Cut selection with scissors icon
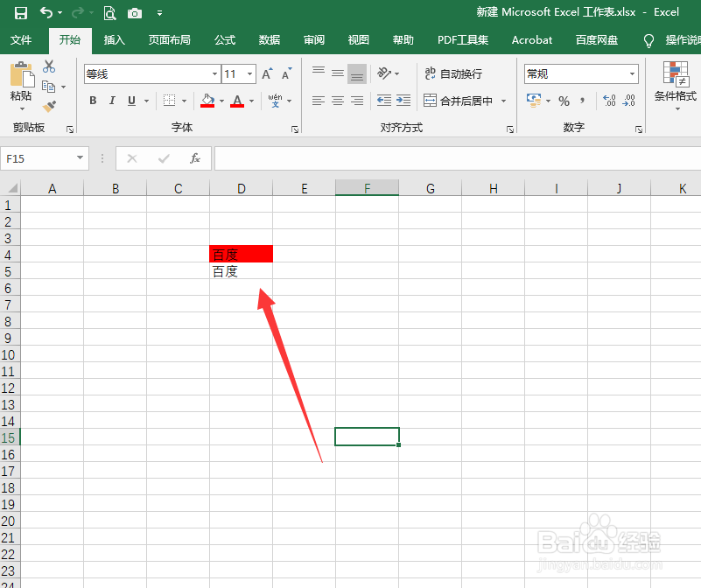This screenshot has width=701, height=588. pyautogui.click(x=49, y=66)
